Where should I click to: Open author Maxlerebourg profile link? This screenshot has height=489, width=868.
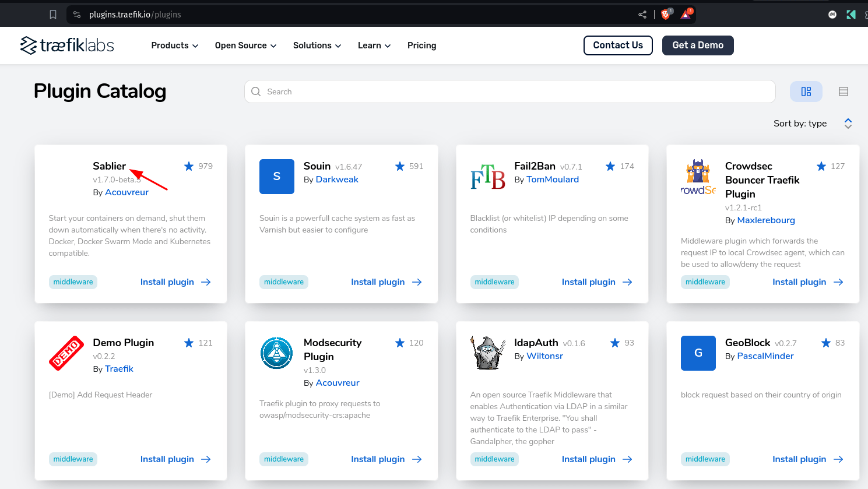766,220
